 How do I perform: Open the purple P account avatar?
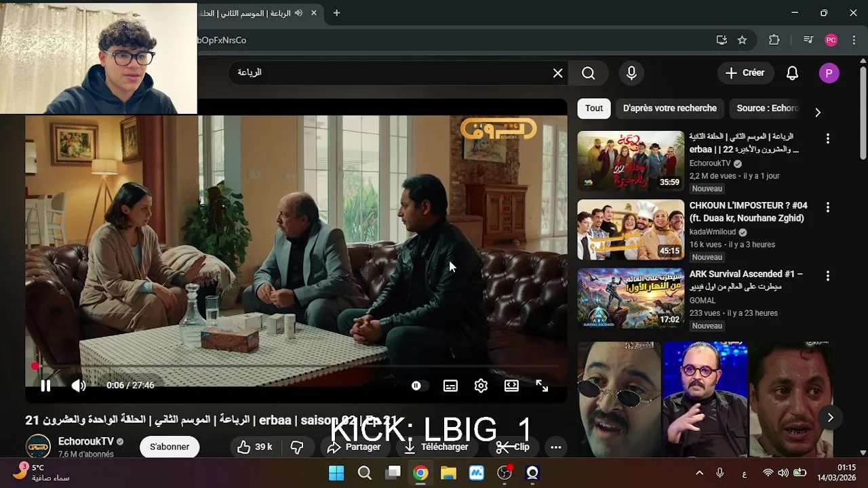pyautogui.click(x=829, y=73)
